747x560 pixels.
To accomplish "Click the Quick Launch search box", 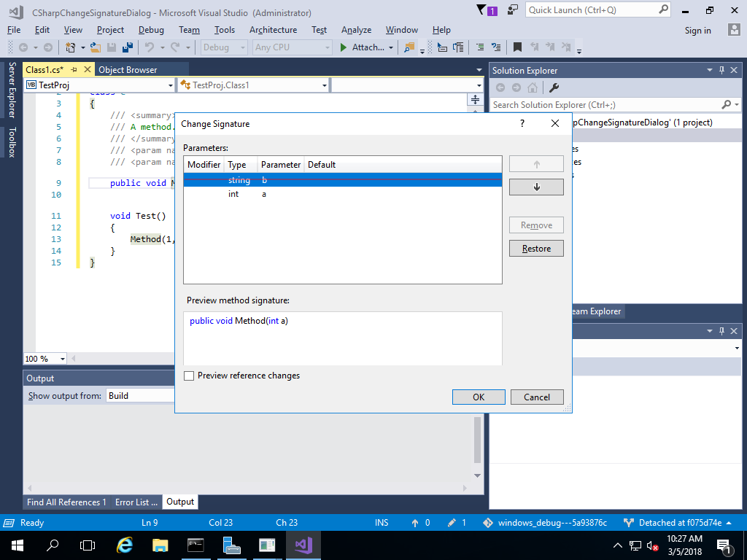I will [x=598, y=10].
